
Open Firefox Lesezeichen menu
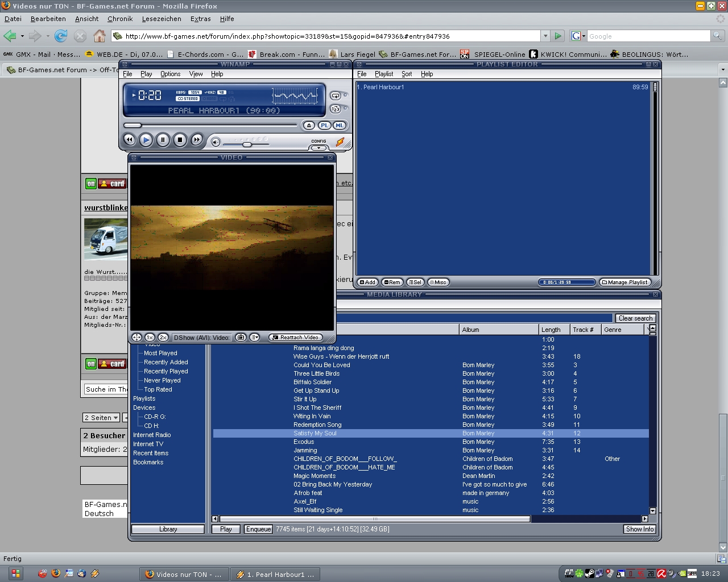click(x=162, y=19)
